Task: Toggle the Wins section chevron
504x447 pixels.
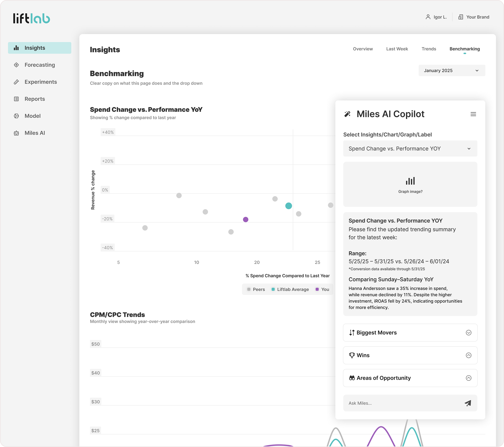Action: click(x=468, y=355)
